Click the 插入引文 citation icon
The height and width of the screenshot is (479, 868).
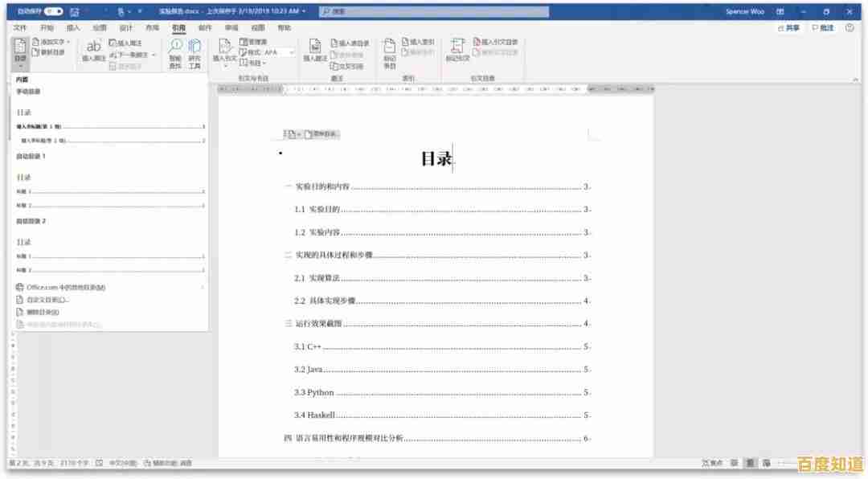click(224, 51)
